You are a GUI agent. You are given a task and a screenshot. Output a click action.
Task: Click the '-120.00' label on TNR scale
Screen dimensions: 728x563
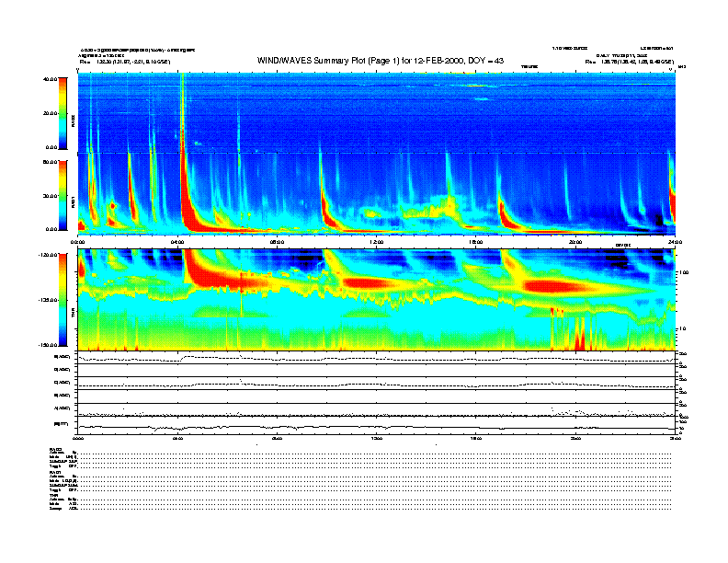[48, 255]
